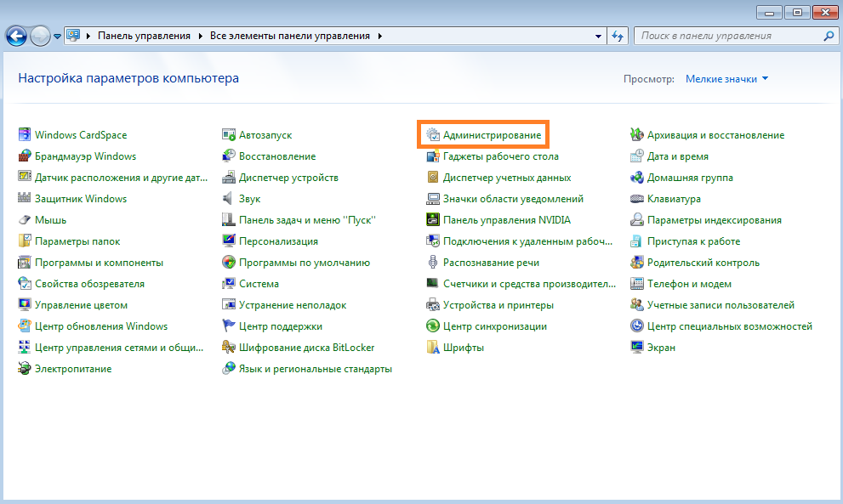The width and height of the screenshot is (843, 504).
Task: Expand the address bar history dropdown arrow
Action: (x=598, y=36)
